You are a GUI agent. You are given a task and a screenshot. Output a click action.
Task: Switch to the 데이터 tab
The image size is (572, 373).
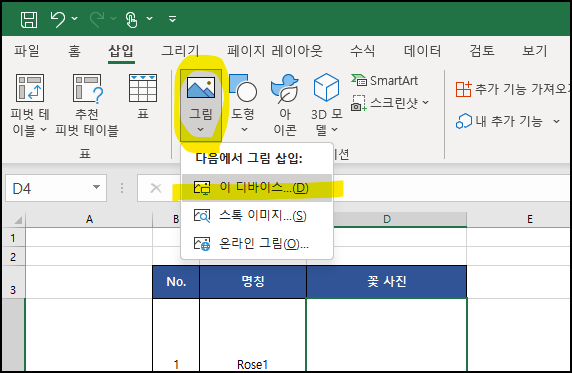[x=422, y=50]
